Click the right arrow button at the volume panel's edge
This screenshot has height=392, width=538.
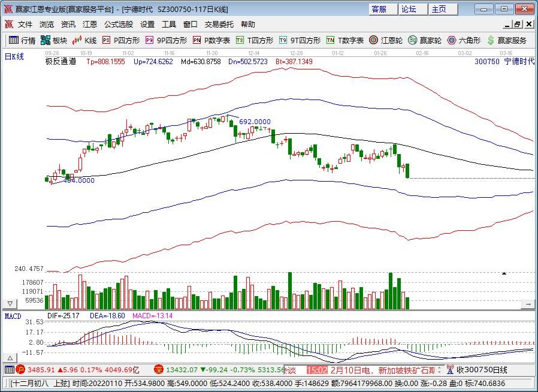(x=528, y=304)
